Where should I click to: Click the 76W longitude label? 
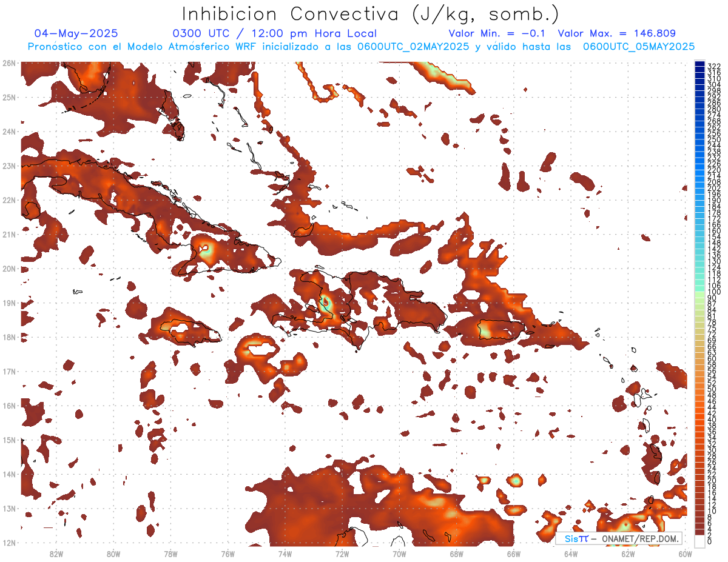point(227,554)
